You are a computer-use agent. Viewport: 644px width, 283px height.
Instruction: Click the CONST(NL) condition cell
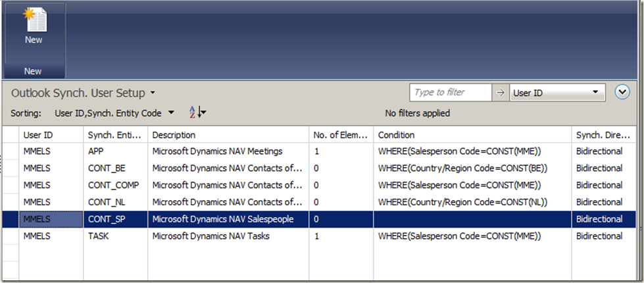pyautogui.click(x=472, y=202)
